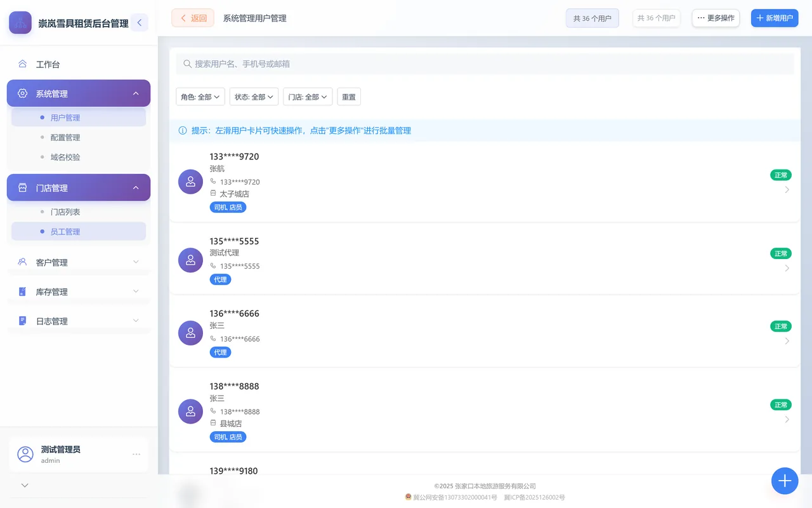Click the 日志管理 log icon
The image size is (812, 508).
(23, 321)
